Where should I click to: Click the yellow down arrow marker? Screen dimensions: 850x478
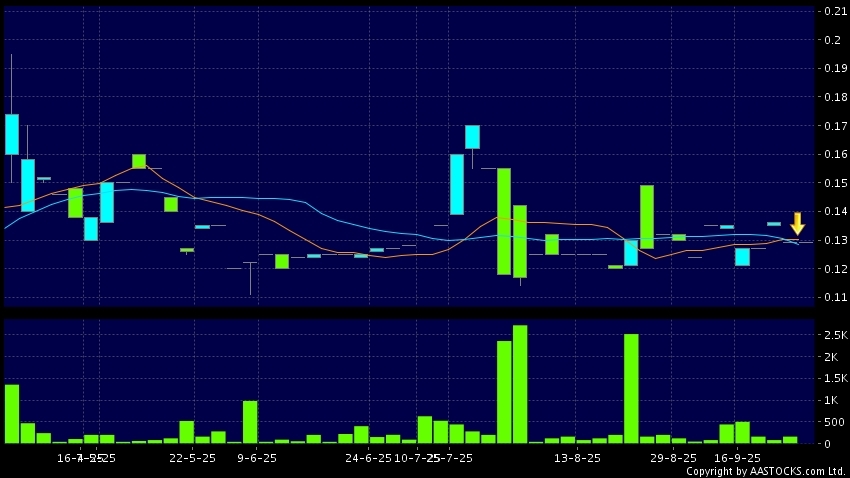(797, 223)
